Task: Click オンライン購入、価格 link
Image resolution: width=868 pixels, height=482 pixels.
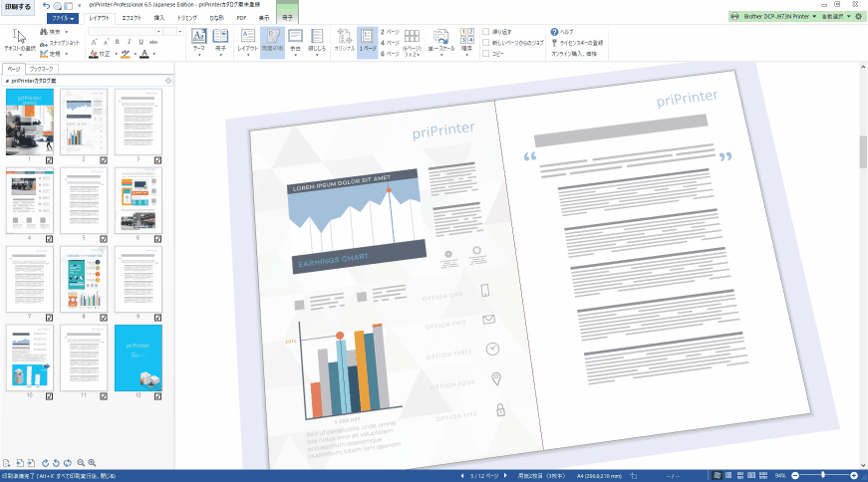Action: tap(573, 54)
